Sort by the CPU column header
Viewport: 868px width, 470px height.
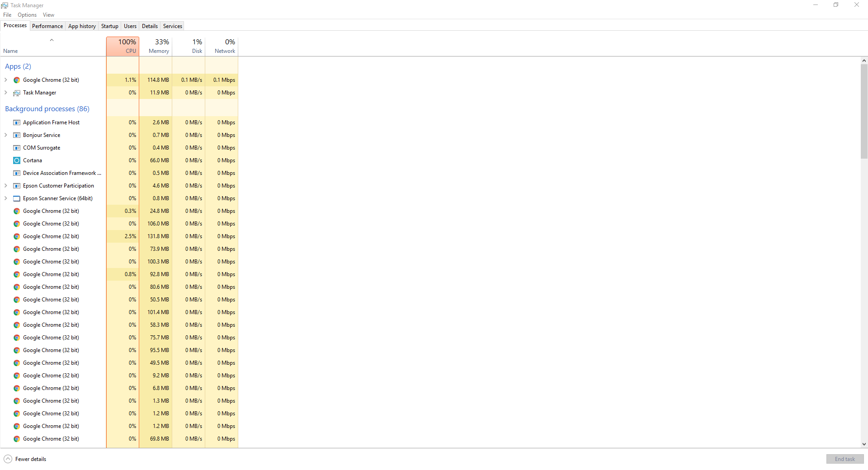click(123, 47)
